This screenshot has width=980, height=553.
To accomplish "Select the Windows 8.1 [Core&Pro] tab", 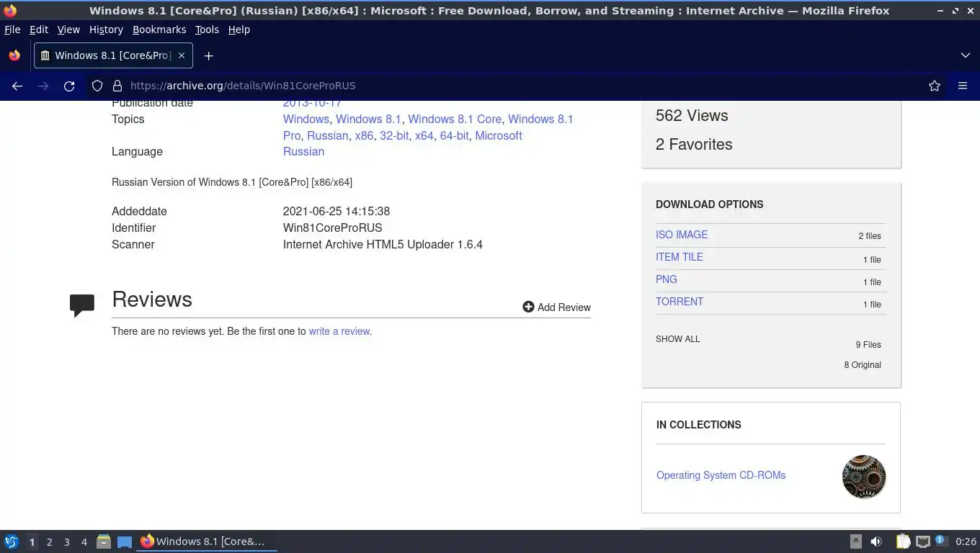I will click(113, 55).
